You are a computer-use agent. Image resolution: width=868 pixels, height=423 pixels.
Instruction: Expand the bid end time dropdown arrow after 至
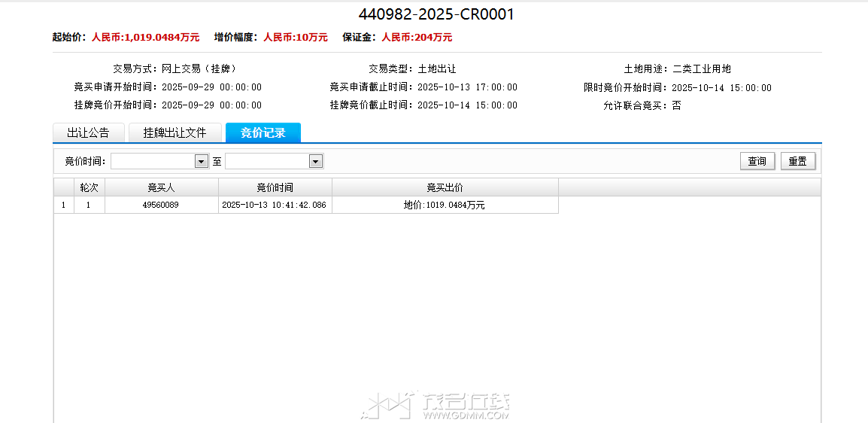click(x=316, y=162)
